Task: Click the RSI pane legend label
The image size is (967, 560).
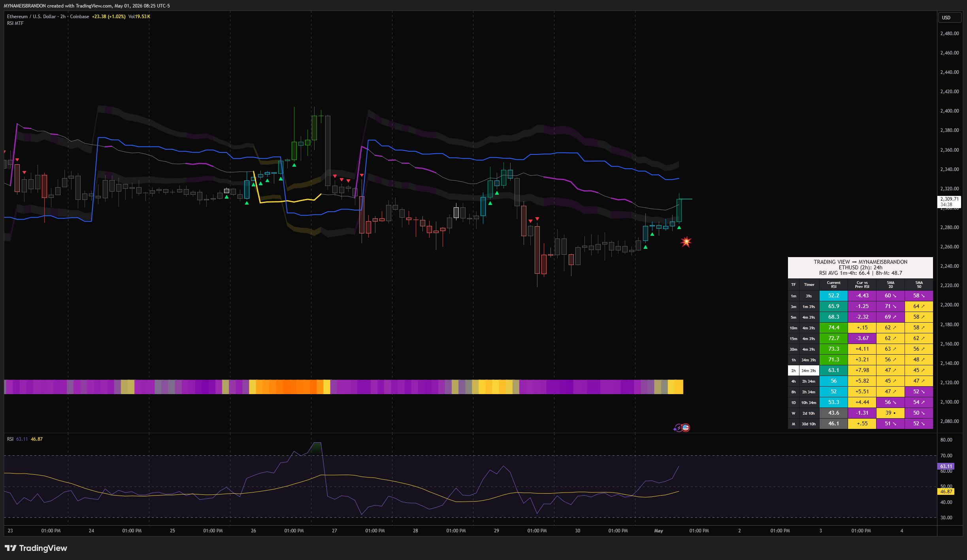Action: click(x=10, y=439)
